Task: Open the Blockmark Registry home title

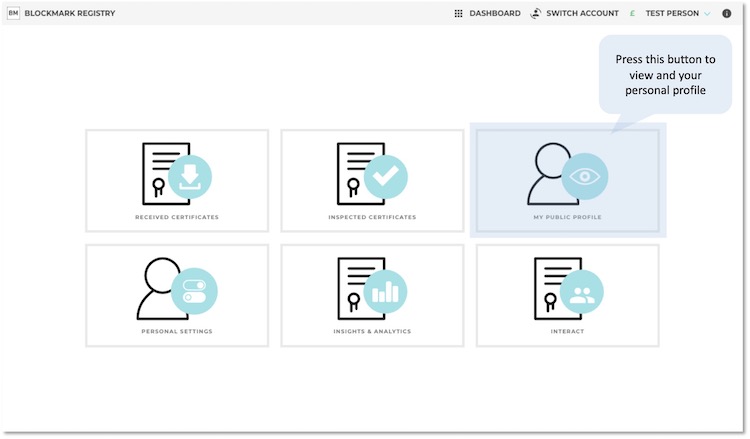Action: (69, 13)
